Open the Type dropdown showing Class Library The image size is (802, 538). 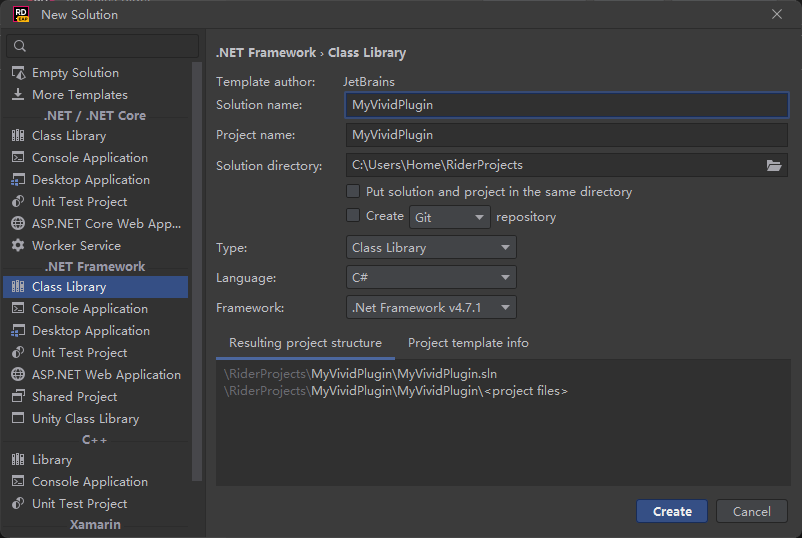click(431, 248)
